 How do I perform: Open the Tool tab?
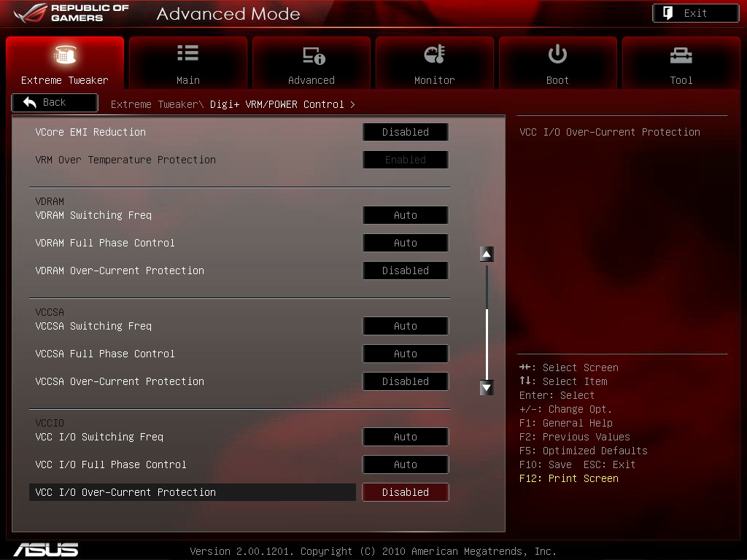click(681, 63)
